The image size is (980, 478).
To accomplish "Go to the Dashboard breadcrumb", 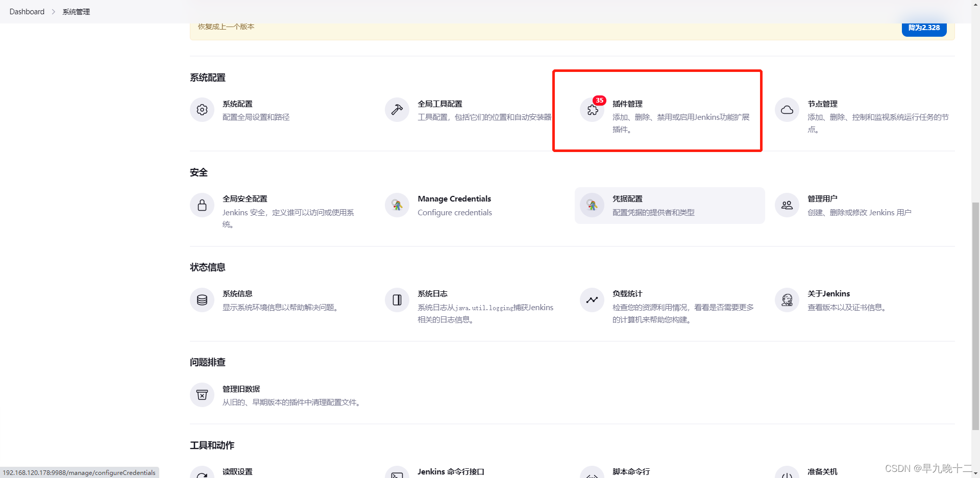I will [x=27, y=12].
